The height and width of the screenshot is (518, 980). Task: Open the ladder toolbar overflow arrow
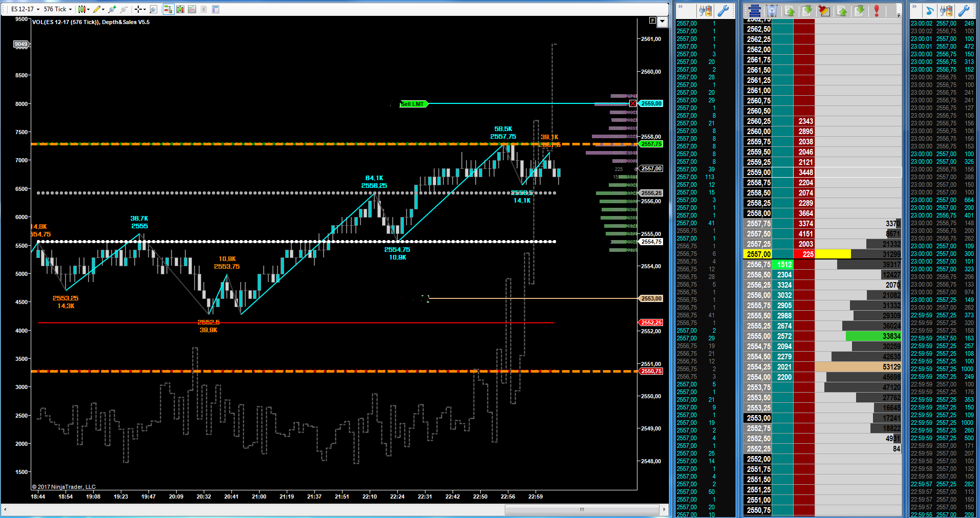click(899, 15)
